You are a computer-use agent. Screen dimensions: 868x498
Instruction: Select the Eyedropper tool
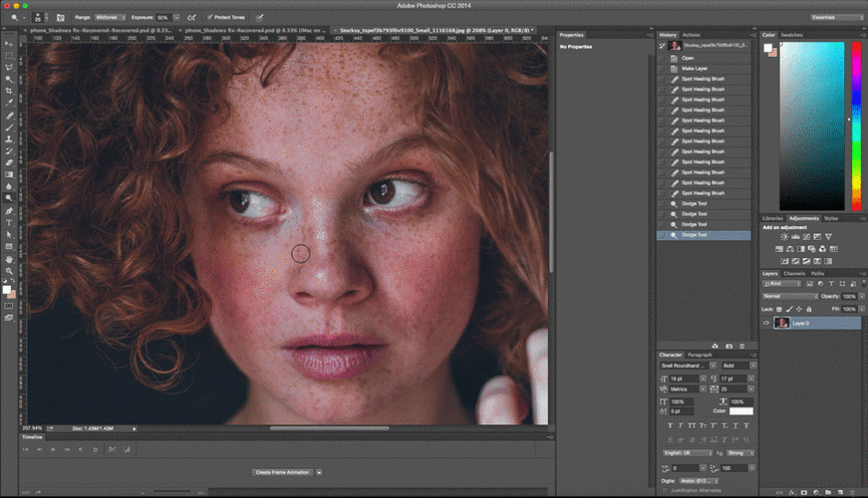coord(9,103)
